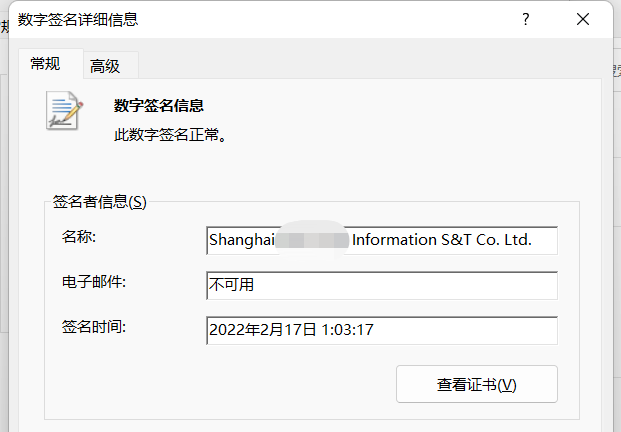This screenshot has width=621, height=432.
Task: Click the 电子邮件 label
Action: pos(86,281)
